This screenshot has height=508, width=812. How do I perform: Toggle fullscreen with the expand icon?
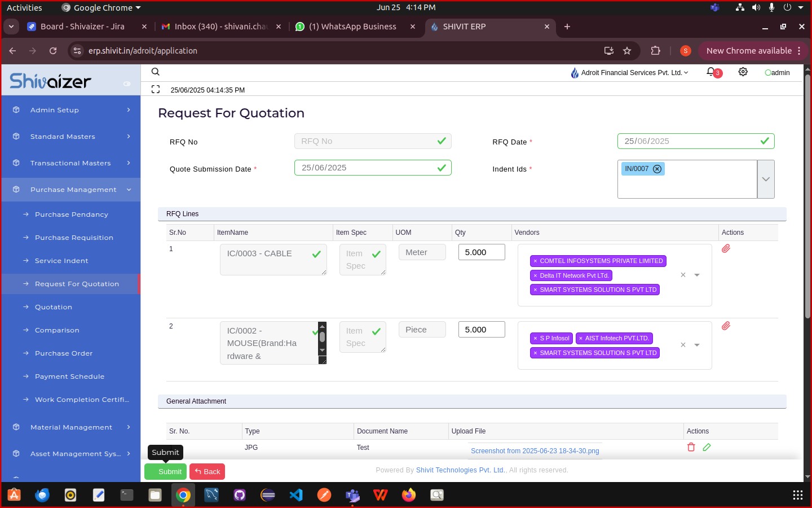(x=156, y=89)
